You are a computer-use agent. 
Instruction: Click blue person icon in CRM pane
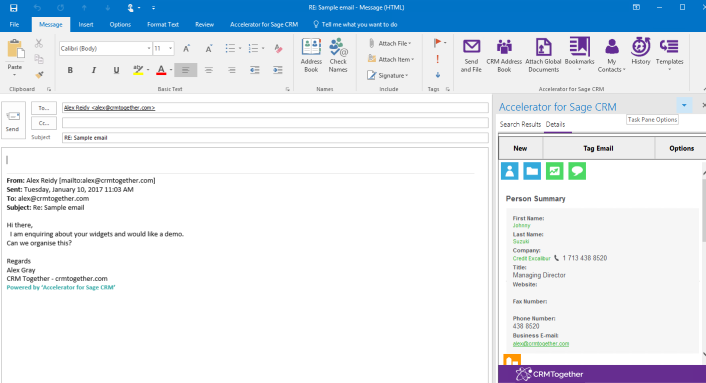click(510, 171)
